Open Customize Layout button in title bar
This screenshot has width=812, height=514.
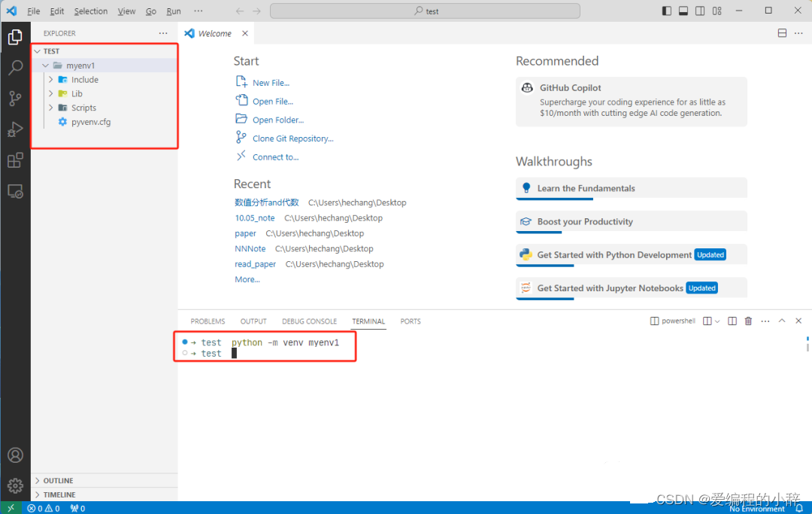point(717,11)
